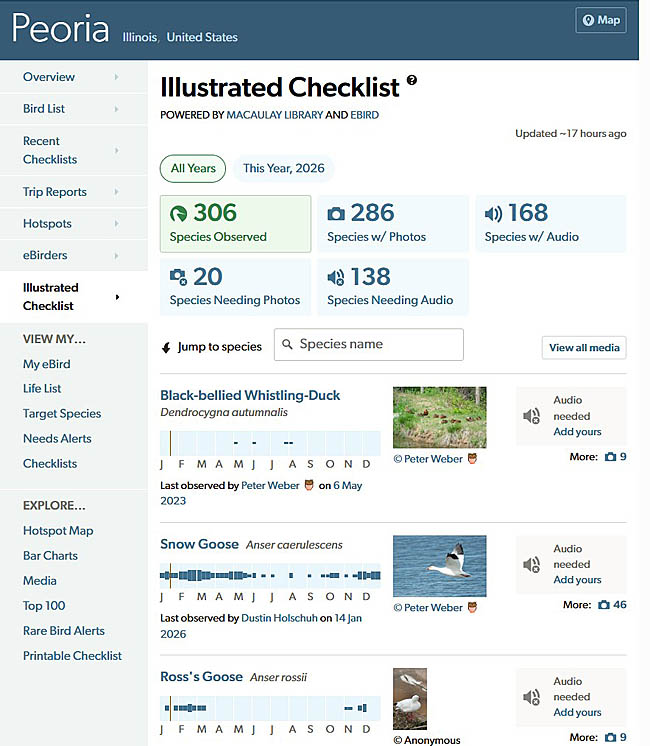This screenshot has height=746, width=650.
Task: Open the Map button in header
Action: pos(601,20)
